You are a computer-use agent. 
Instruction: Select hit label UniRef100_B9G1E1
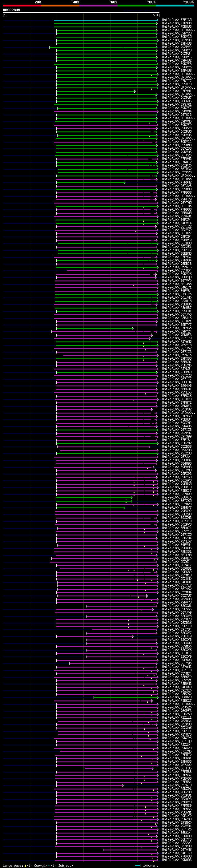pyautogui.click(x=177, y=731)
